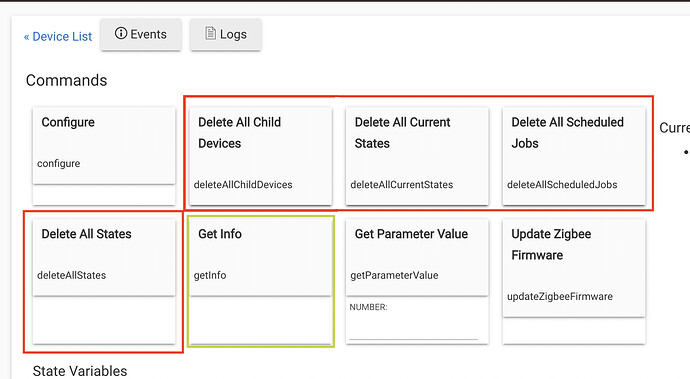Run Delete All Scheduled Jobs command
Image resolution: width=690 pixels, height=379 pixels.
(x=574, y=156)
